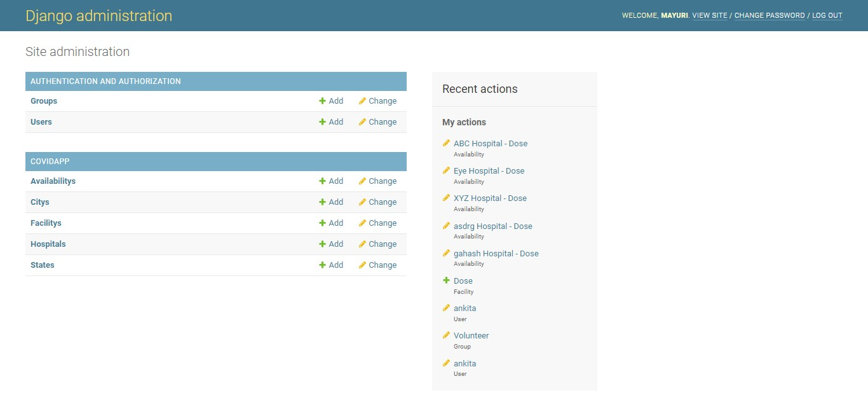The image size is (868, 416).
Task: Click the Django administration site title
Action: (x=99, y=15)
